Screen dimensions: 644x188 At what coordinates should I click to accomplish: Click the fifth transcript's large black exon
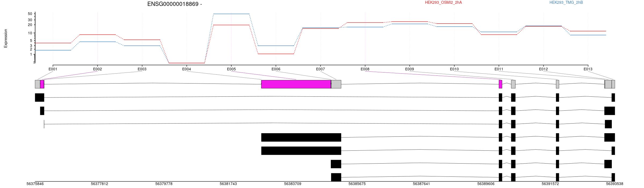[x=301, y=151]
